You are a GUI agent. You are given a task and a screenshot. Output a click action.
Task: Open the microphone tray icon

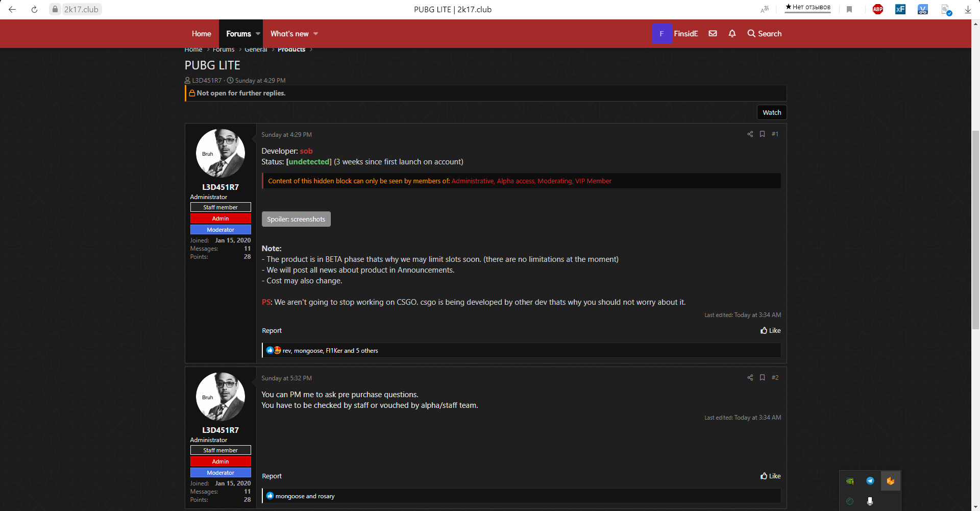(870, 501)
